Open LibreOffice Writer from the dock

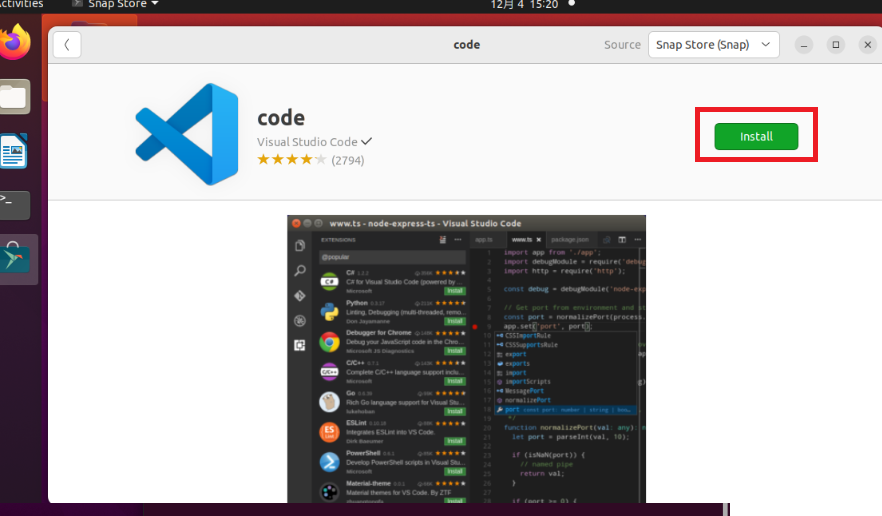pos(14,151)
